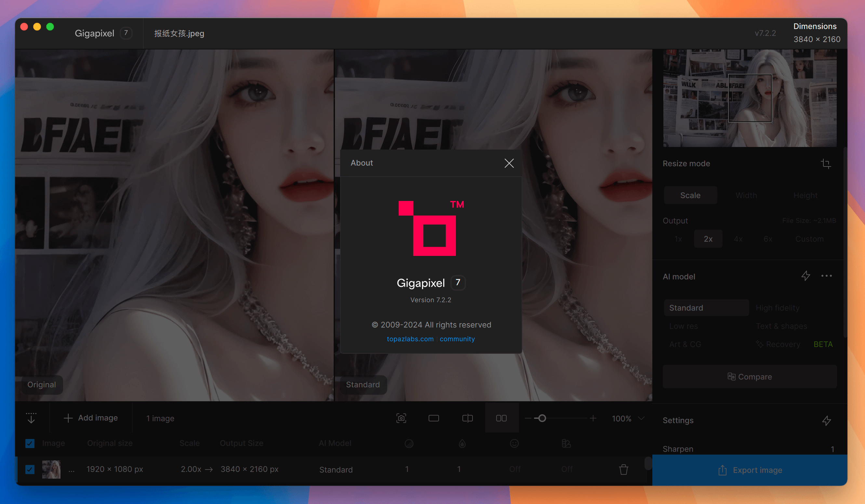Viewport: 865px width, 504px height.
Task: Choose Custom output scale
Action: point(809,239)
